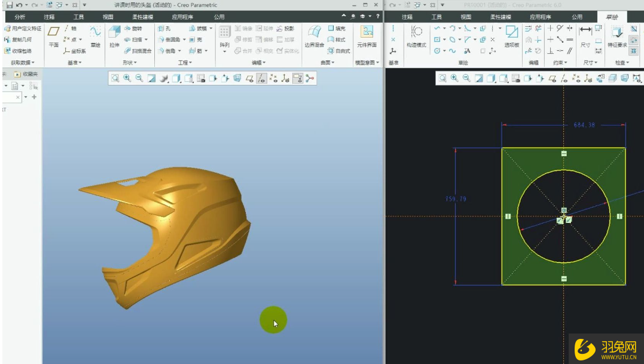Screen dimensions: 644x364
Task: Toggle axis display in helmet window toolbar
Action: [261, 78]
